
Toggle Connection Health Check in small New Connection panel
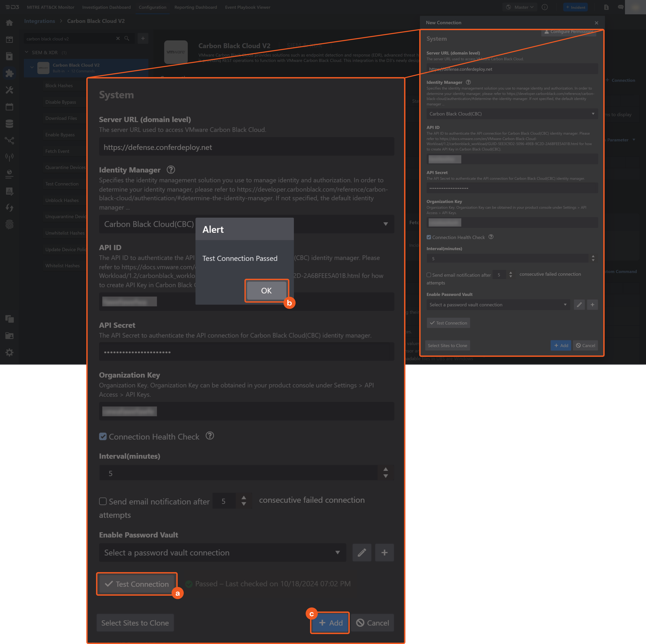click(429, 237)
